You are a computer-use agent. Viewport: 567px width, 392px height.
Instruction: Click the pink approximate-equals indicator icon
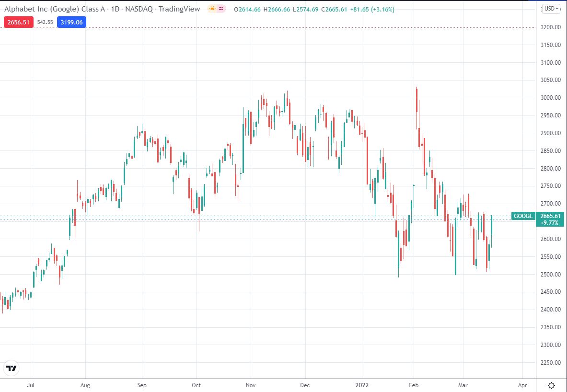pyautogui.click(x=221, y=9)
